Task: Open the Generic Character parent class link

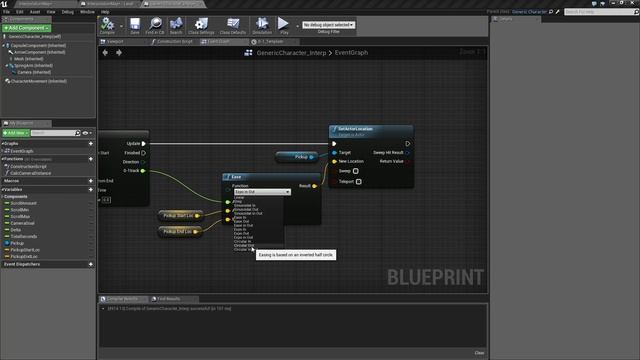Action: 529,12
